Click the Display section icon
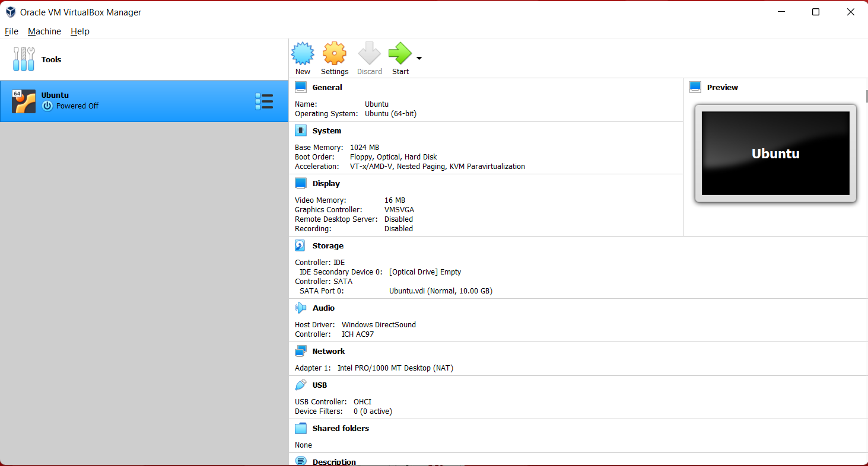868x466 pixels. 300,183
